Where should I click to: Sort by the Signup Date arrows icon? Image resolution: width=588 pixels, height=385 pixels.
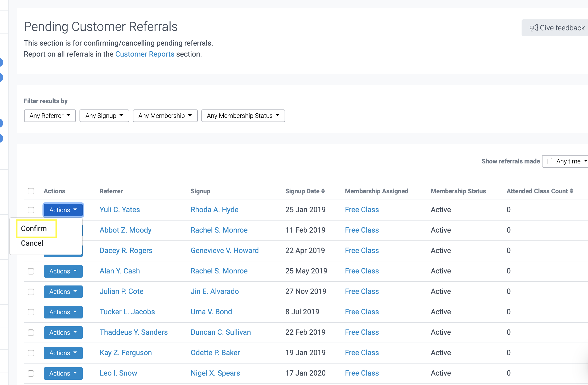323,191
